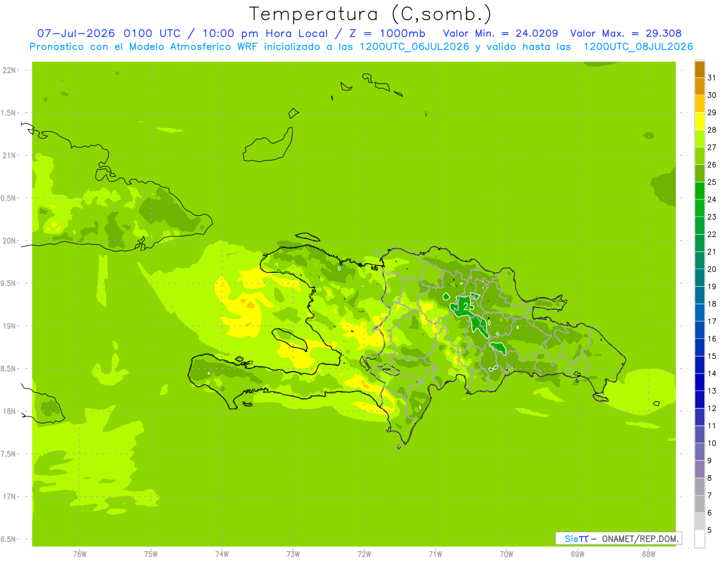
Task: Click the legend swatch between 27 and 28
Action: coord(699,138)
